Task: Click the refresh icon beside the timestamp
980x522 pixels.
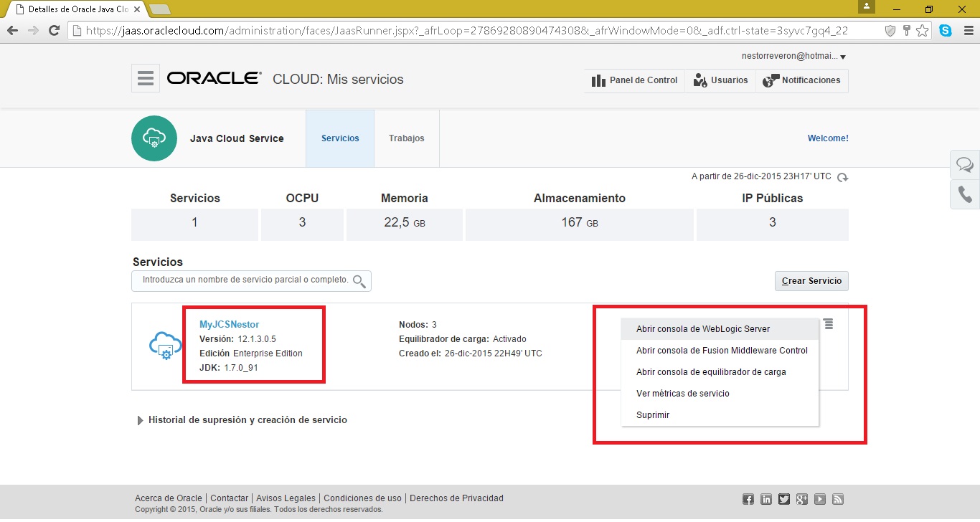Action: 843,177
